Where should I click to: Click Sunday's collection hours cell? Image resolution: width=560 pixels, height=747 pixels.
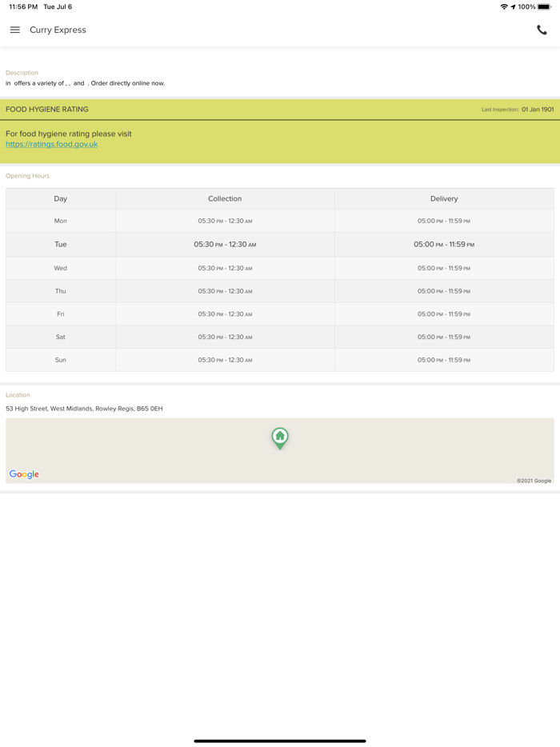[225, 360]
